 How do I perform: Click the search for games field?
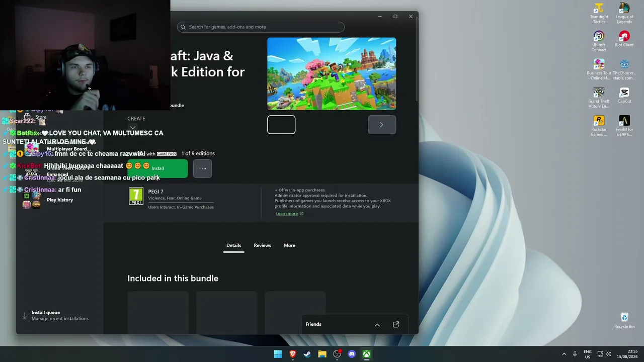(x=261, y=27)
